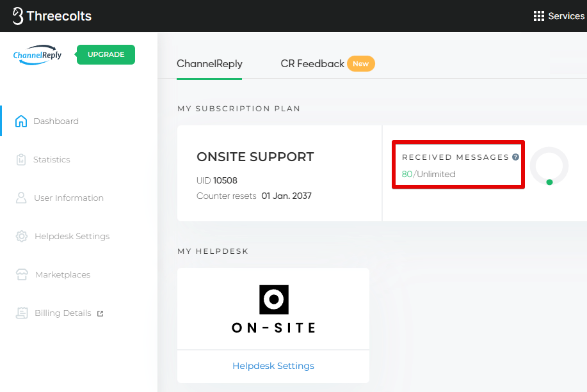The width and height of the screenshot is (587, 392).
Task: Click the Helpdesk Settings gear icon
Action: pos(22,237)
